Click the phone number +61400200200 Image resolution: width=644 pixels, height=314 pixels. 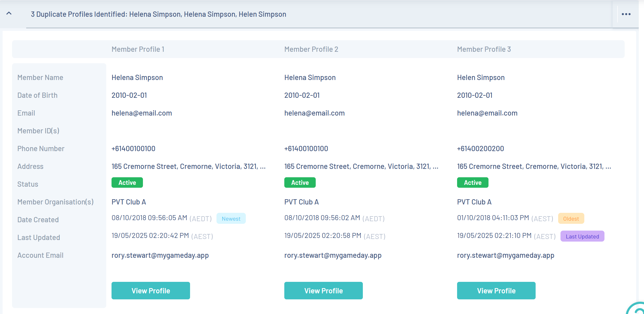tap(480, 149)
